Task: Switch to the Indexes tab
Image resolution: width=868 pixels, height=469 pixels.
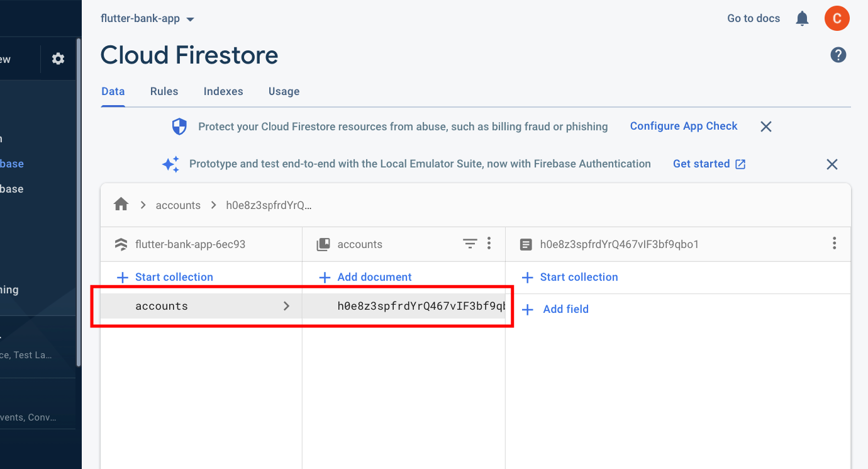Action: 223,91
